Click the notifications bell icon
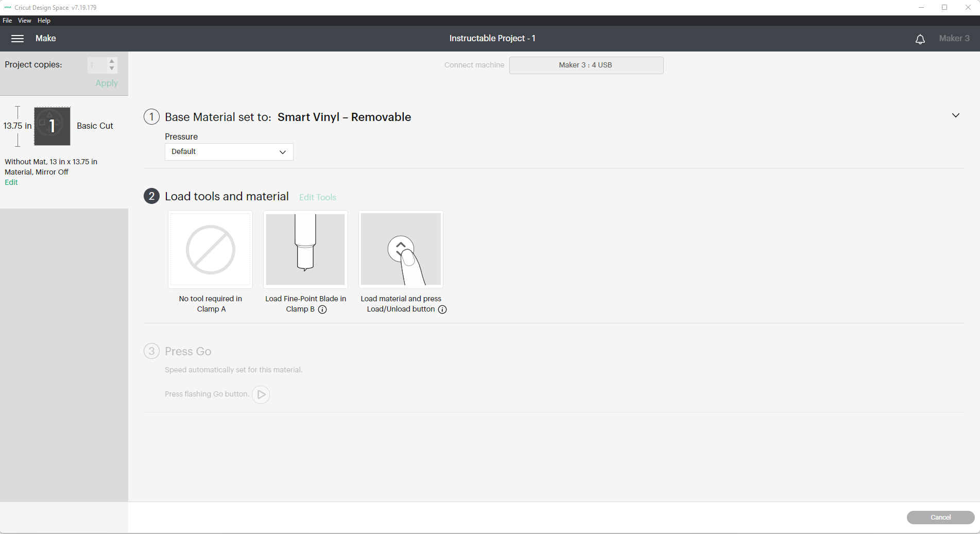This screenshot has width=980, height=534. pos(920,39)
